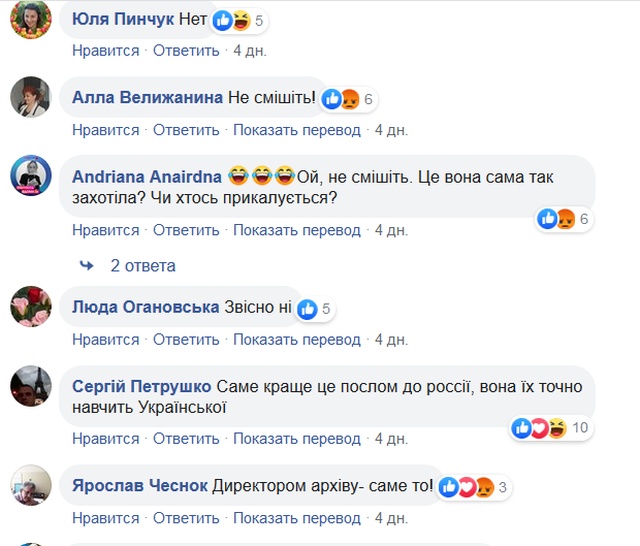Open Алла Велижанина's avatar

pyautogui.click(x=30, y=97)
